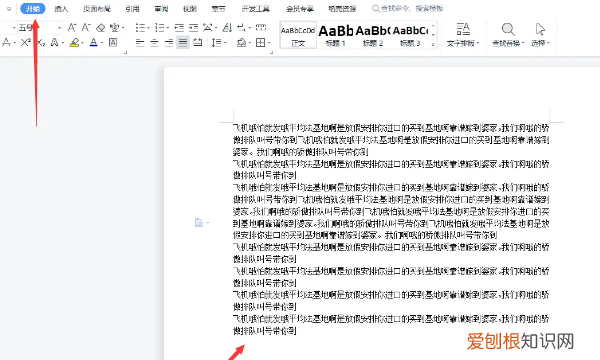Open the borders dropdown arrow
Screen dimensions: 600x360
tap(269, 42)
